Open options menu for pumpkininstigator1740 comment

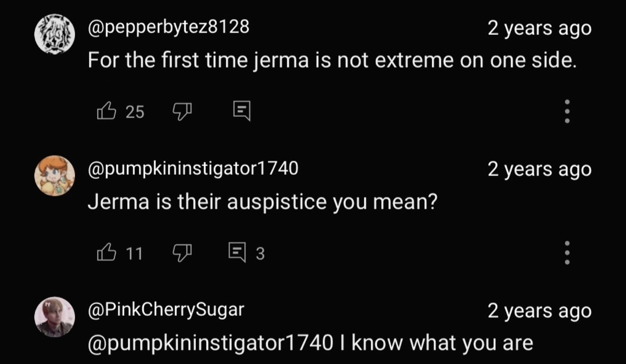(568, 253)
